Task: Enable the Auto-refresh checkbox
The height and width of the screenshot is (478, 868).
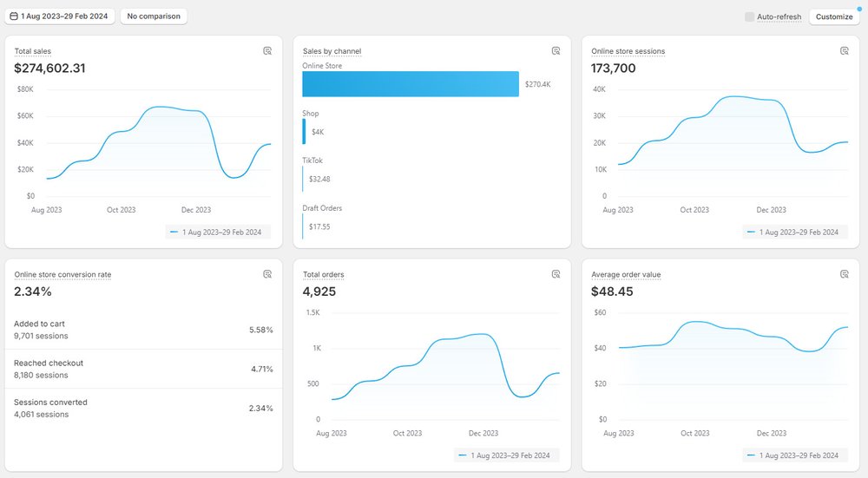Action: tap(750, 16)
